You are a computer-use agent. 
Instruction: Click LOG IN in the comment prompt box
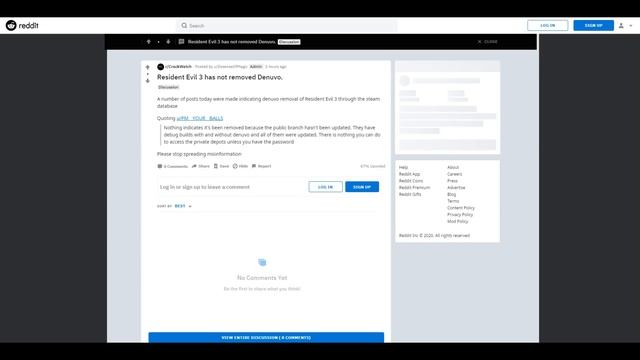(325, 187)
